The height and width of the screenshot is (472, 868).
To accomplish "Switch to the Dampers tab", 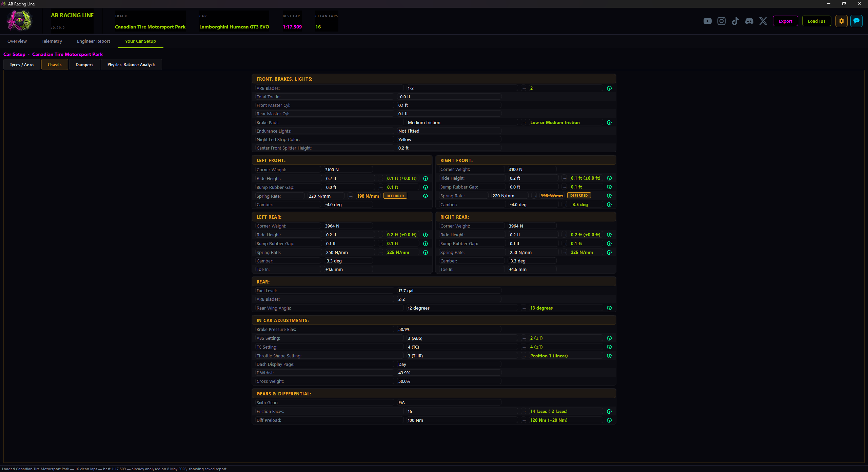I will [x=84, y=64].
